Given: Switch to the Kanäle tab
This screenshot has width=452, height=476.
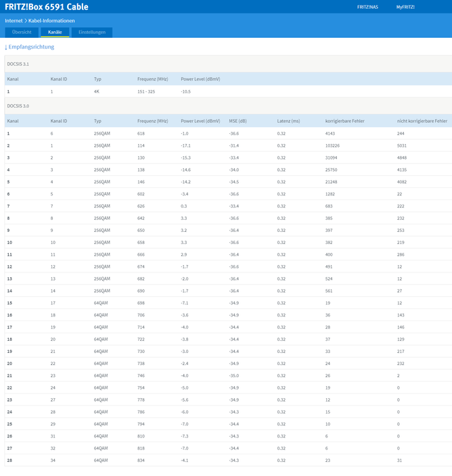Looking at the screenshot, I should coord(55,32).
